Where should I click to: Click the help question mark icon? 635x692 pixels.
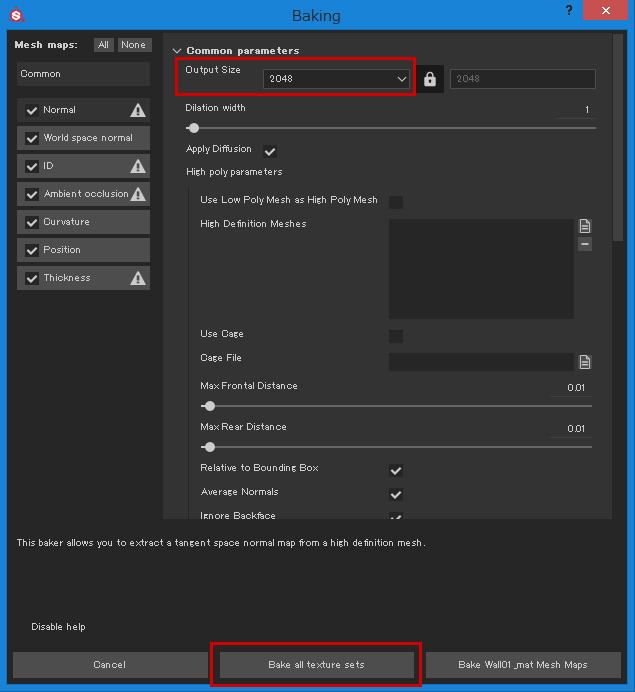point(569,10)
